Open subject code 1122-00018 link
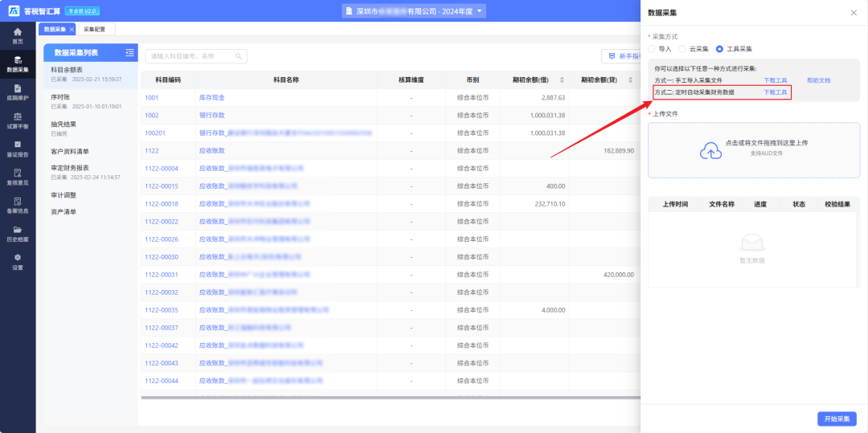 pos(162,204)
